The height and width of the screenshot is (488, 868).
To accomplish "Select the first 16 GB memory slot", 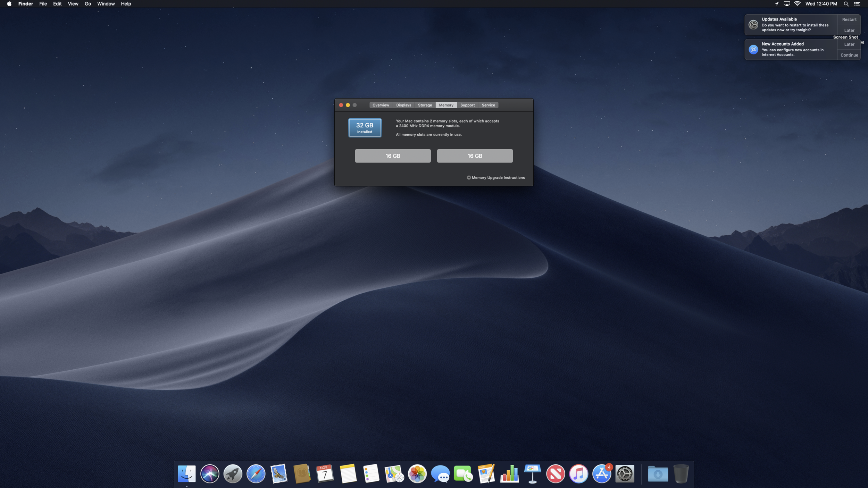I will [x=393, y=156].
